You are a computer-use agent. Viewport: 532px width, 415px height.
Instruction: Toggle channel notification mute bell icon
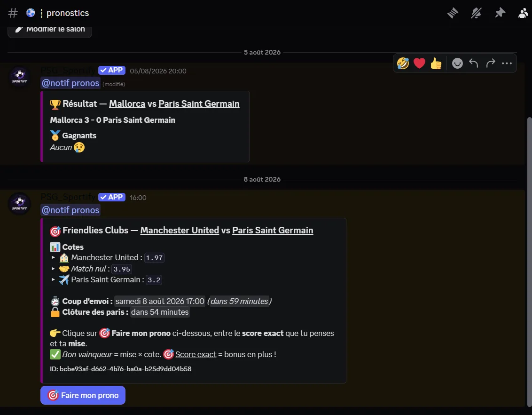click(x=476, y=13)
